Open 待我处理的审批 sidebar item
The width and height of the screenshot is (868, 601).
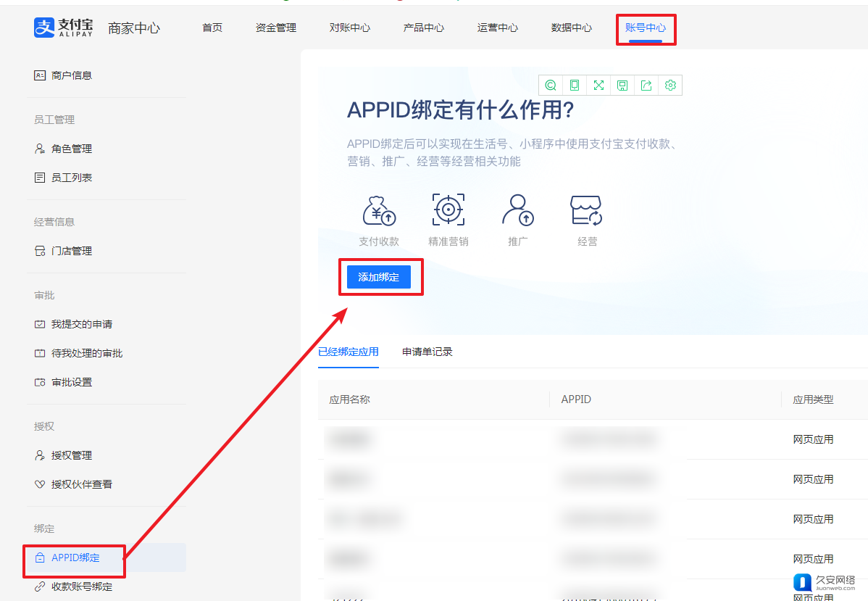86,353
